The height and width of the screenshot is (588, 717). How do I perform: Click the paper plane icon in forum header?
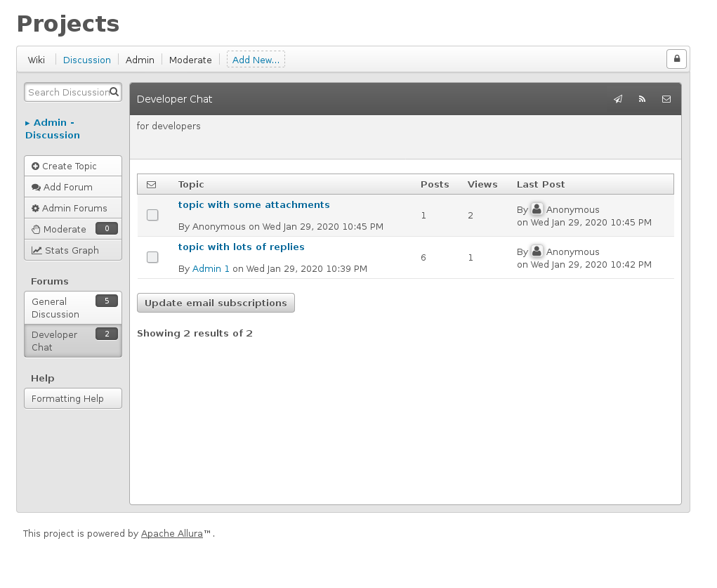(618, 99)
